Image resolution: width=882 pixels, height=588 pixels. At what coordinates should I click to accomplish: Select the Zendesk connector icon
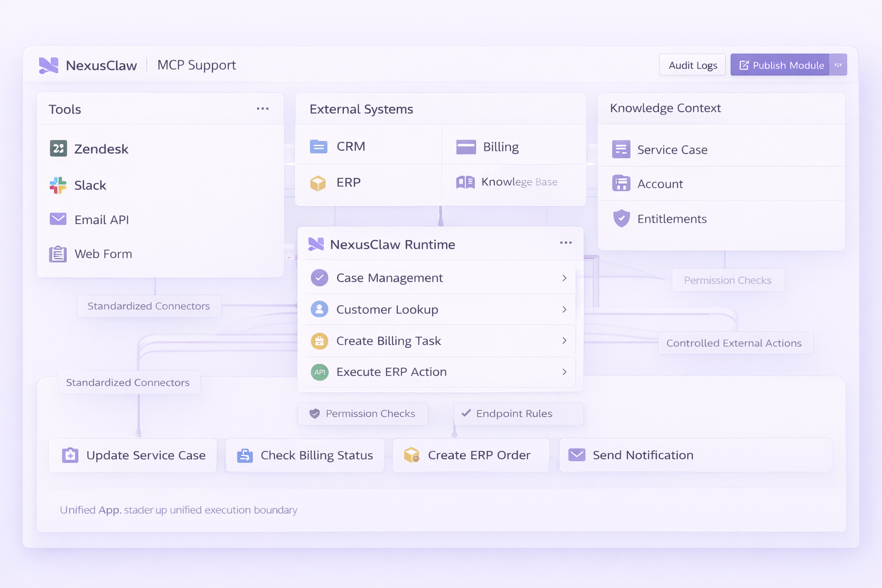pos(57,148)
